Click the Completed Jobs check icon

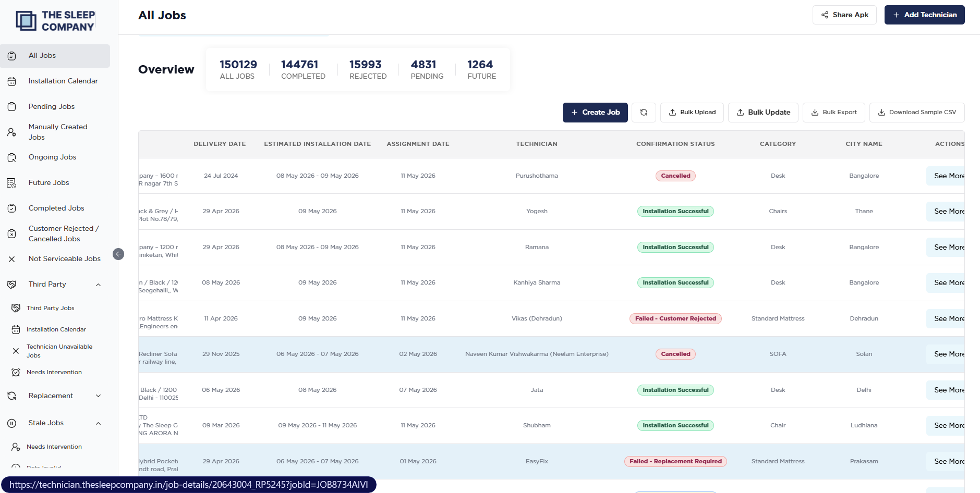click(11, 208)
